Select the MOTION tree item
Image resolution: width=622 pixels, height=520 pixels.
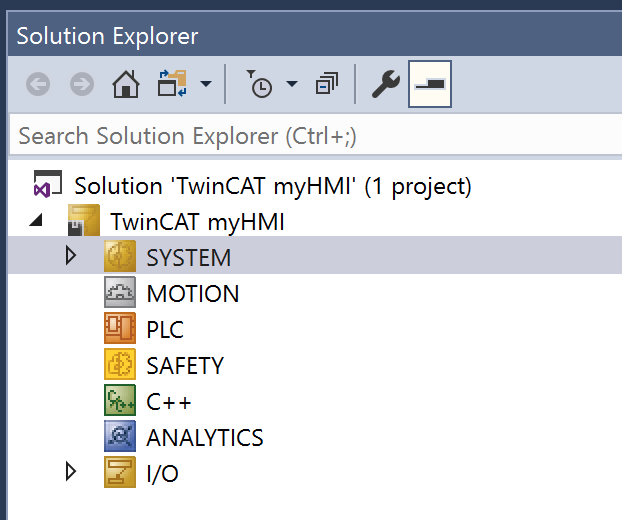193,294
